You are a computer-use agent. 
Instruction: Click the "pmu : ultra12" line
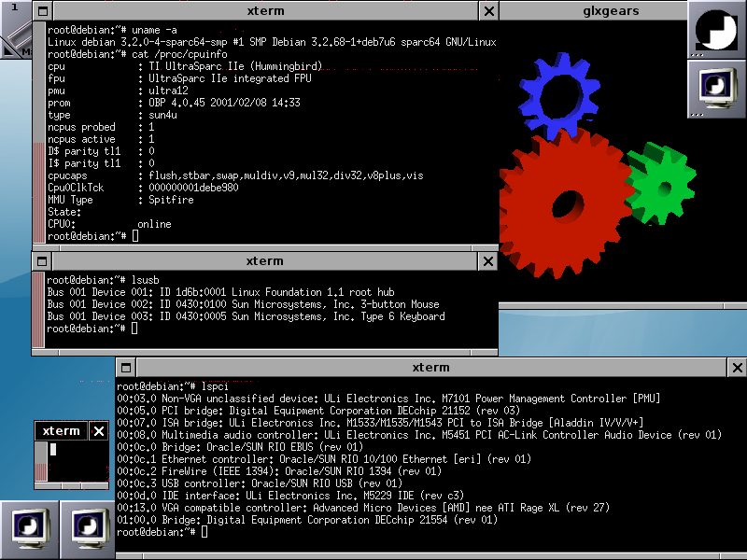pos(119,91)
